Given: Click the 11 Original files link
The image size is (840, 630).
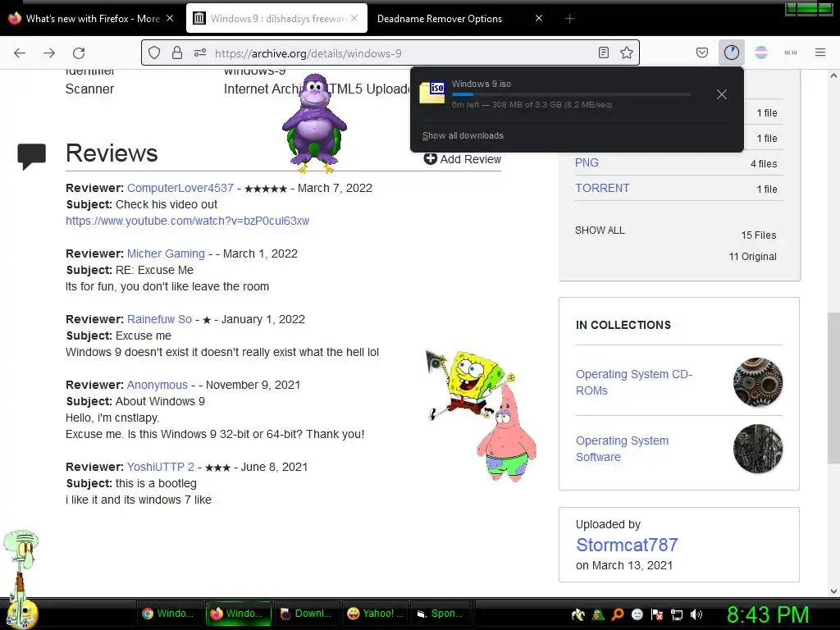Looking at the screenshot, I should [753, 257].
